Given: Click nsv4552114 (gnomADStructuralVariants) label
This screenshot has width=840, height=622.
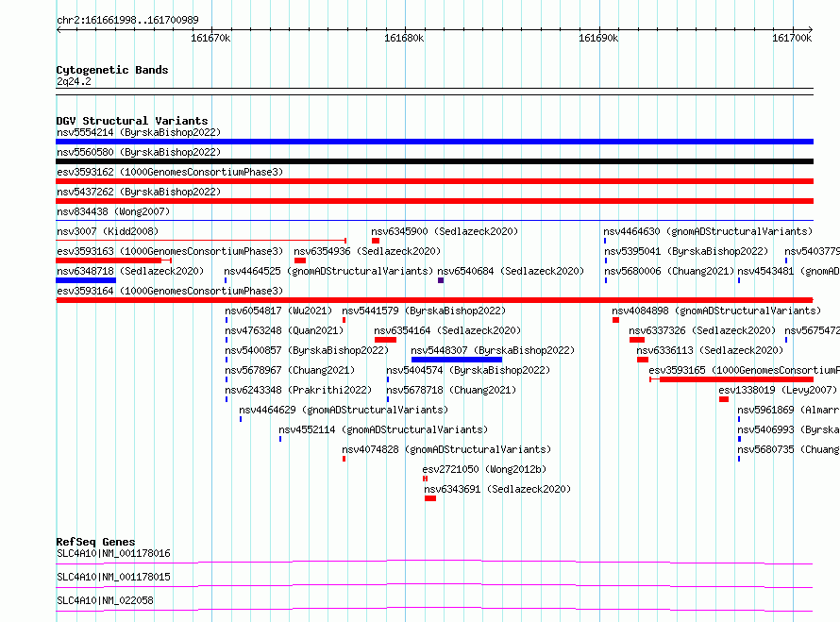Looking at the screenshot, I should click(383, 429).
